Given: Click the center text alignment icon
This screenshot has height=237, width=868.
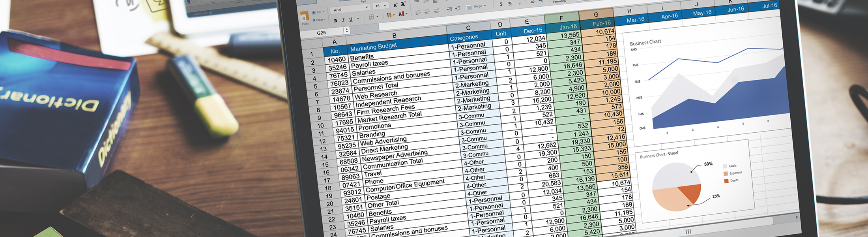Looking at the screenshot, I should click(427, 11).
